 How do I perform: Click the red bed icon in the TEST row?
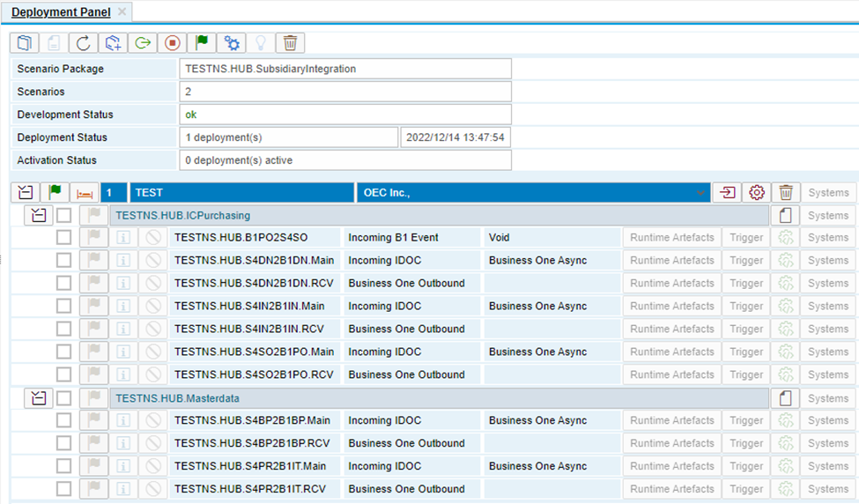pos(85,192)
